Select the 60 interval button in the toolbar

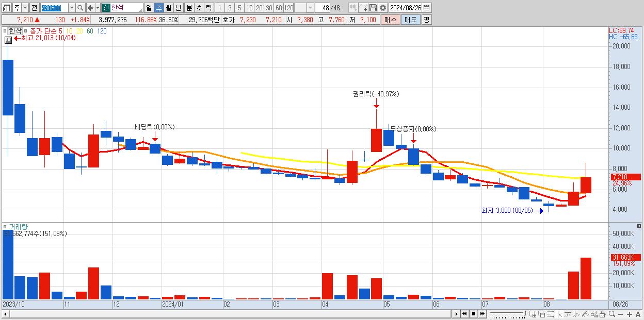(x=279, y=8)
